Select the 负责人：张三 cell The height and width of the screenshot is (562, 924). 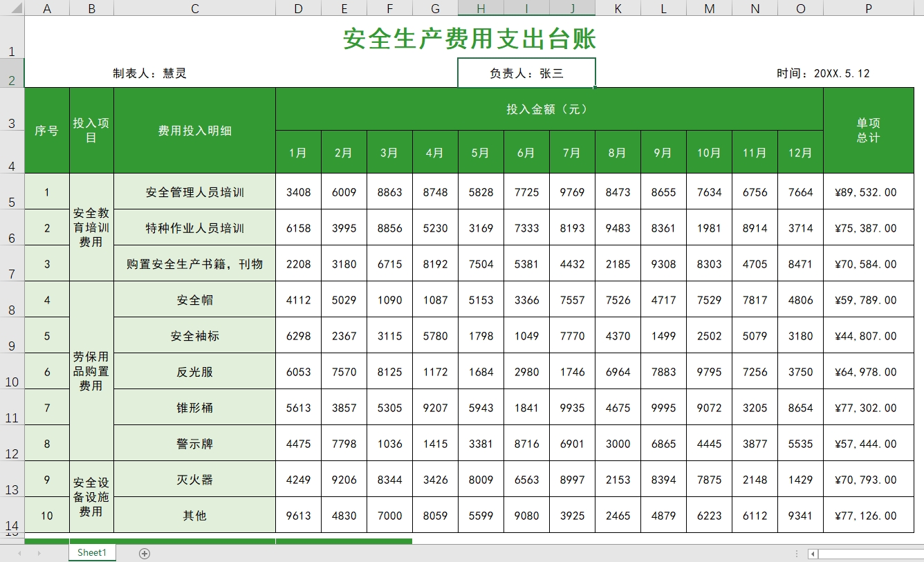coord(526,73)
